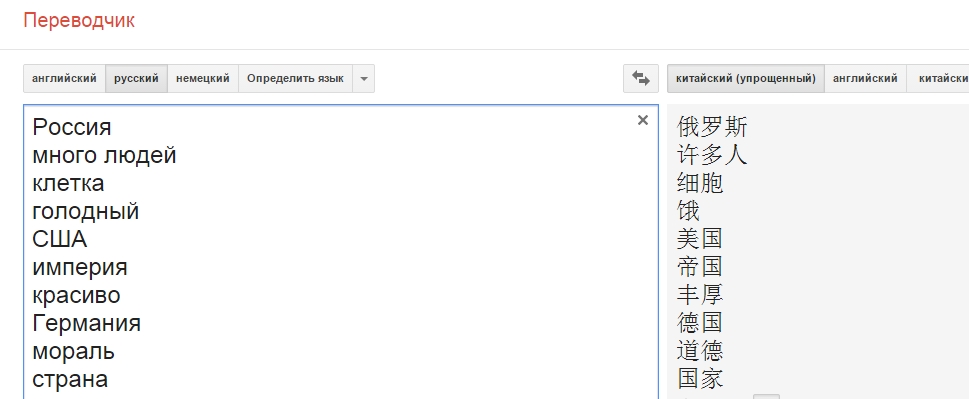This screenshot has width=969, height=399.
Task: Select китайский (упрощенный) target language
Action: 746,78
